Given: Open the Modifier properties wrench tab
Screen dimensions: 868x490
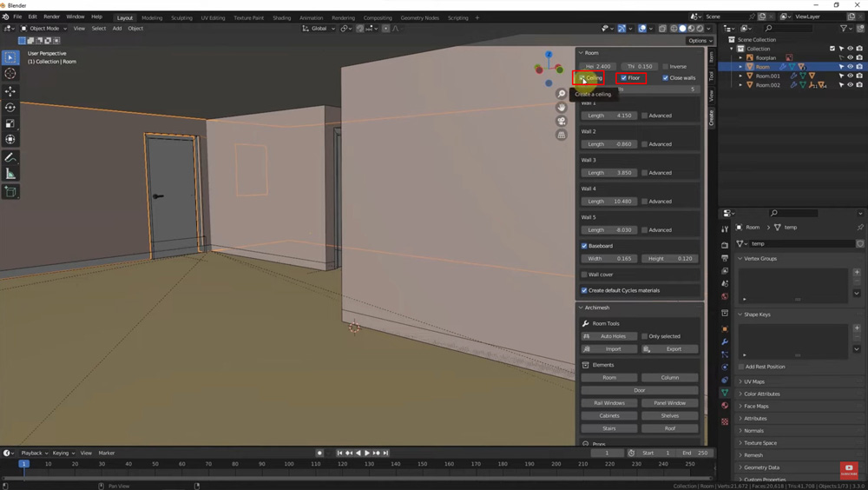Looking at the screenshot, I should 725,341.
